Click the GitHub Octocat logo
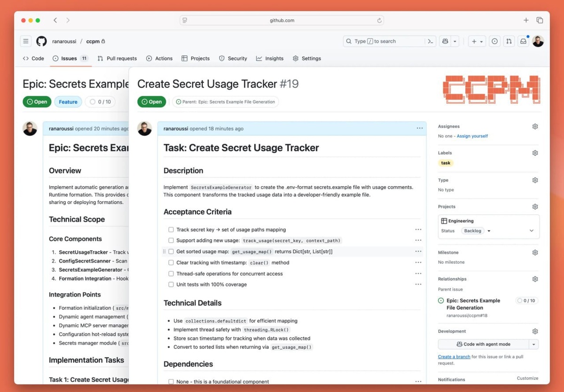Viewport: 564px width, 392px height. point(41,41)
